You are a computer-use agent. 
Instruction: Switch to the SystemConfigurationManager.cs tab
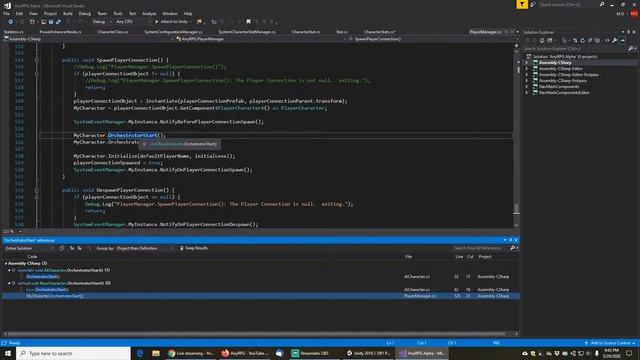173,32
